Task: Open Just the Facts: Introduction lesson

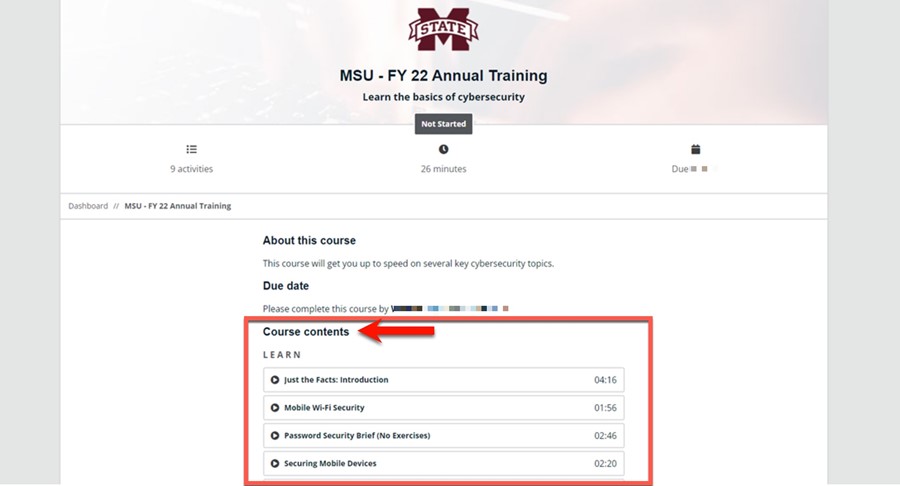Action: 444,380
